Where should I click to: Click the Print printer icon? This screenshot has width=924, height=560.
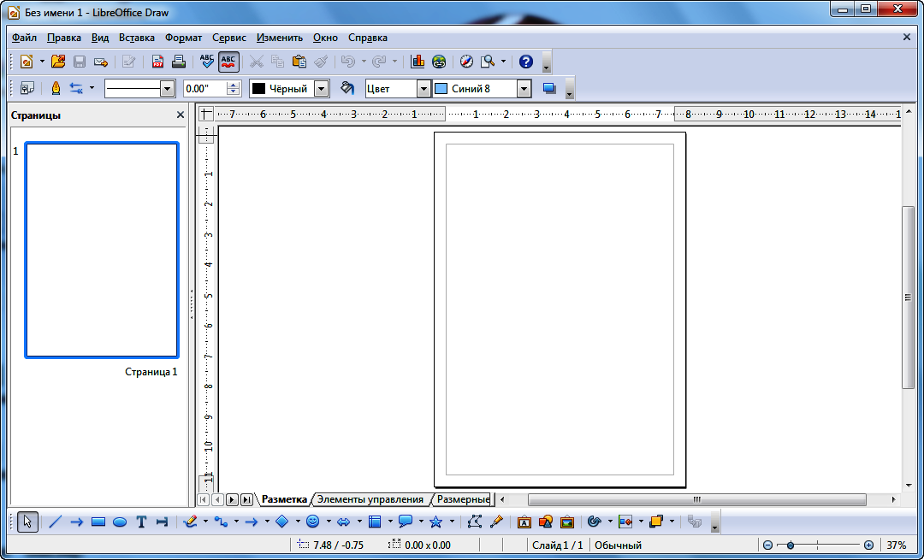click(x=179, y=62)
